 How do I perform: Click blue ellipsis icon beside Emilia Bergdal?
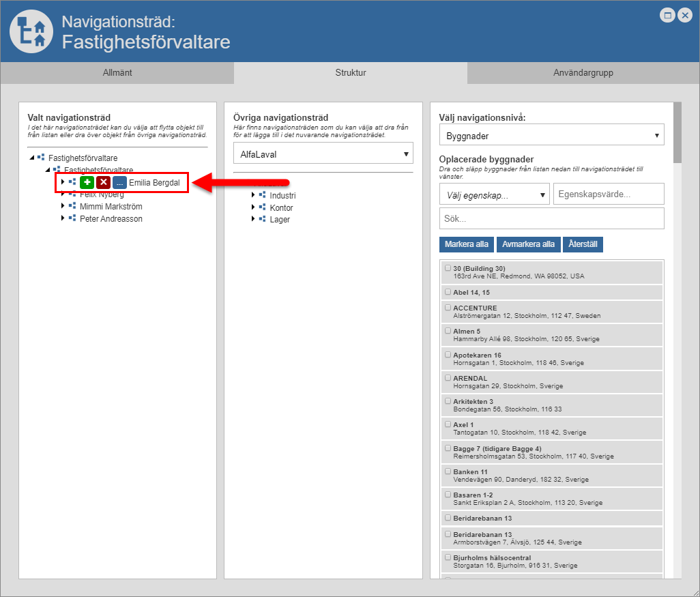pos(119,182)
